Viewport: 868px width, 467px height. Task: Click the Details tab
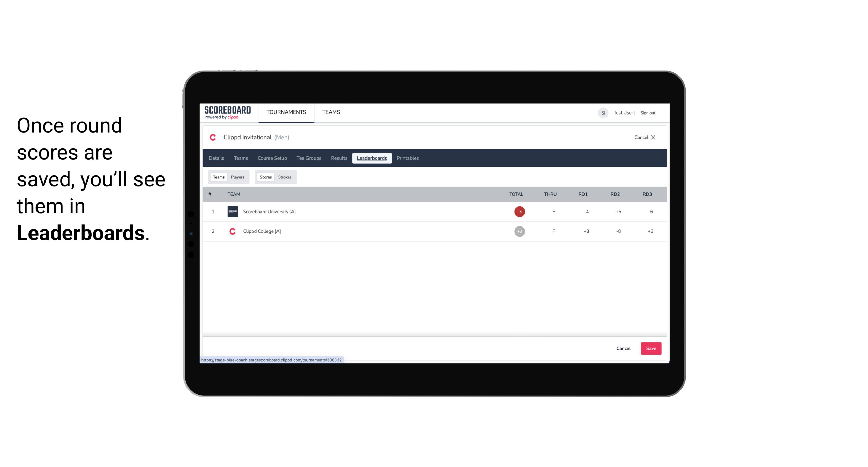pyautogui.click(x=216, y=158)
